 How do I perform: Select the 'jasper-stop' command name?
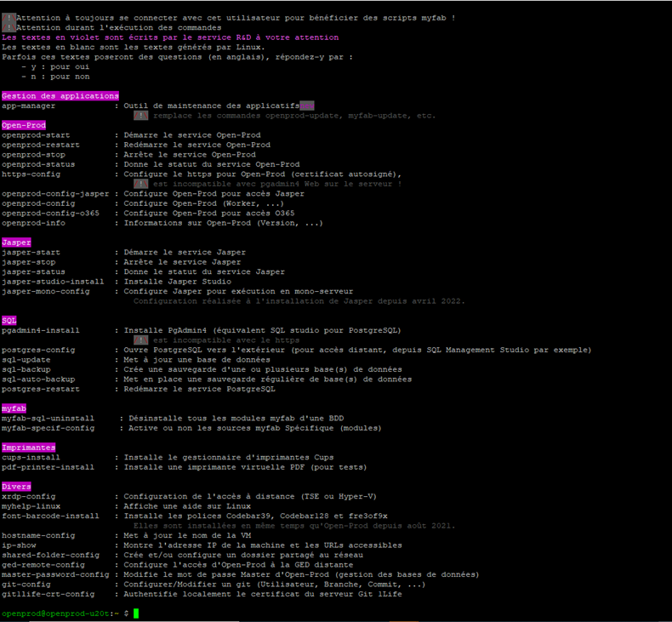click(x=28, y=262)
